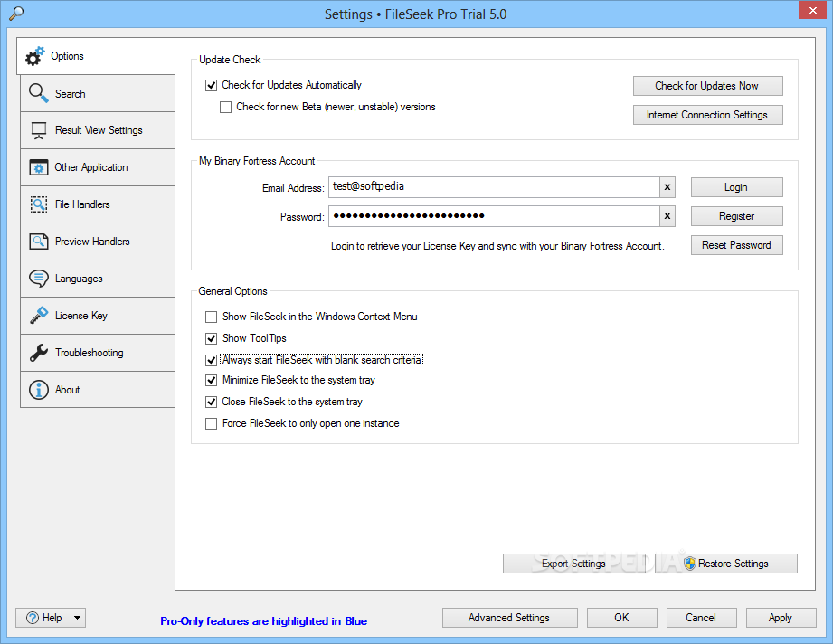Viewport: 833px width, 644px height.
Task: Toggle Check for Updates Automatically
Action: click(212, 85)
